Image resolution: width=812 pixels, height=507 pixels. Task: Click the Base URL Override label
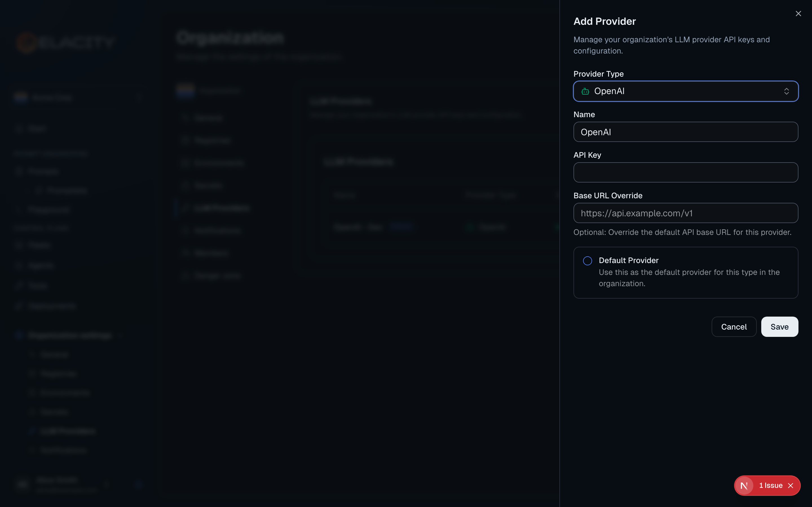coord(608,195)
